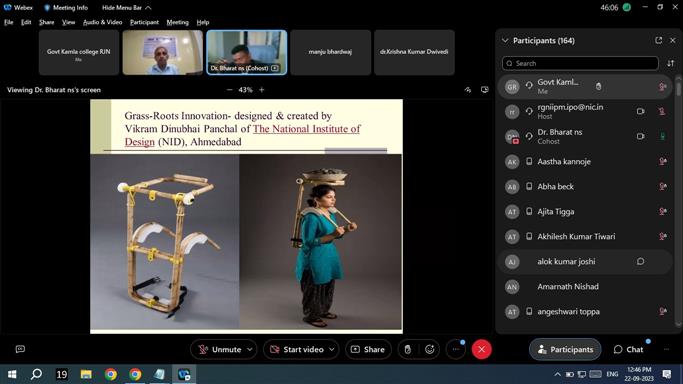Open panel options ellipsis beside Chat
Screen dimensions: 683x384
click(x=666, y=349)
